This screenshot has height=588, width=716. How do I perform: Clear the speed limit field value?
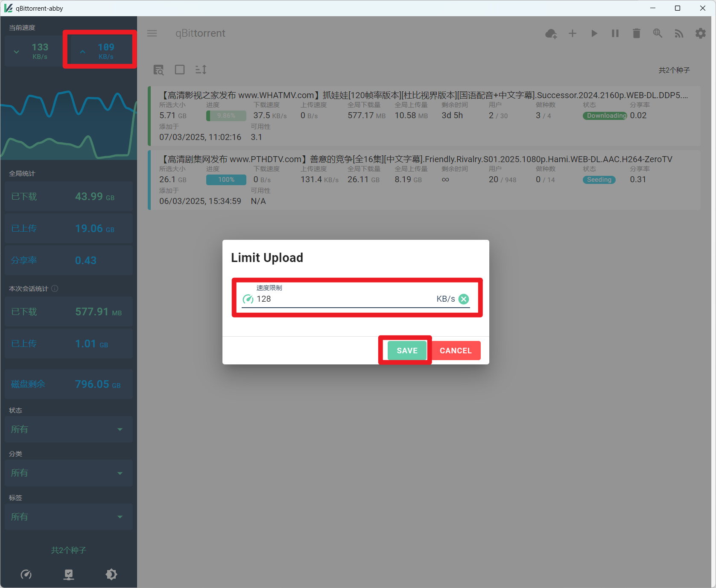tap(464, 299)
